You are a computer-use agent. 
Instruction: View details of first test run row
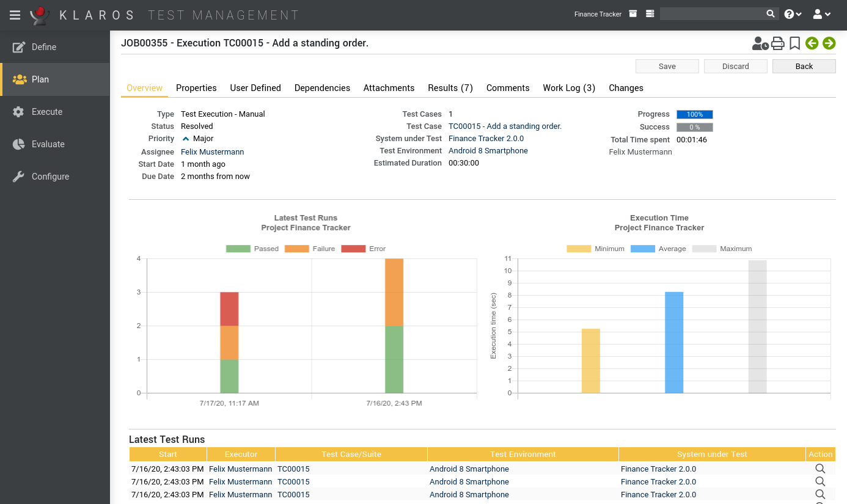click(820, 469)
